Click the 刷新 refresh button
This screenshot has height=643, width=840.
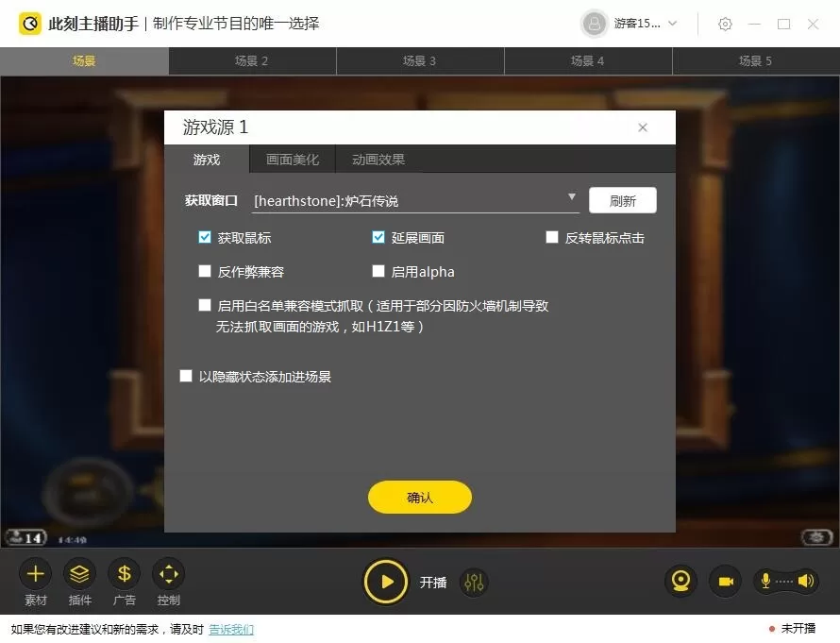point(623,200)
